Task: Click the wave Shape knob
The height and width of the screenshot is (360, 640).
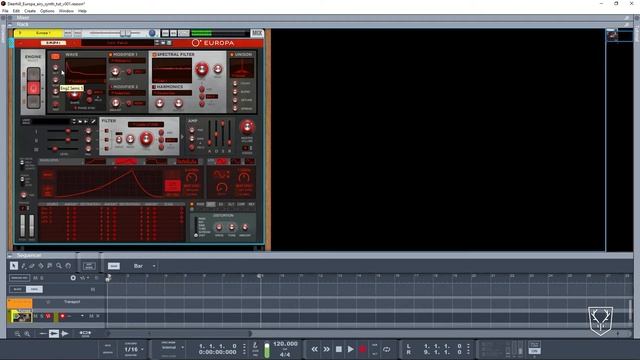Action: [x=74, y=95]
